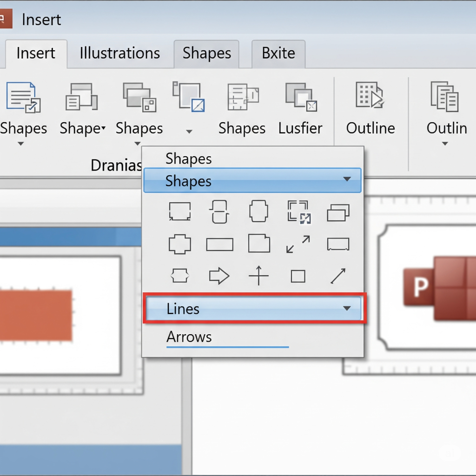Screen dimensions: 476x476
Task: Choose the small square shape
Action: click(298, 277)
